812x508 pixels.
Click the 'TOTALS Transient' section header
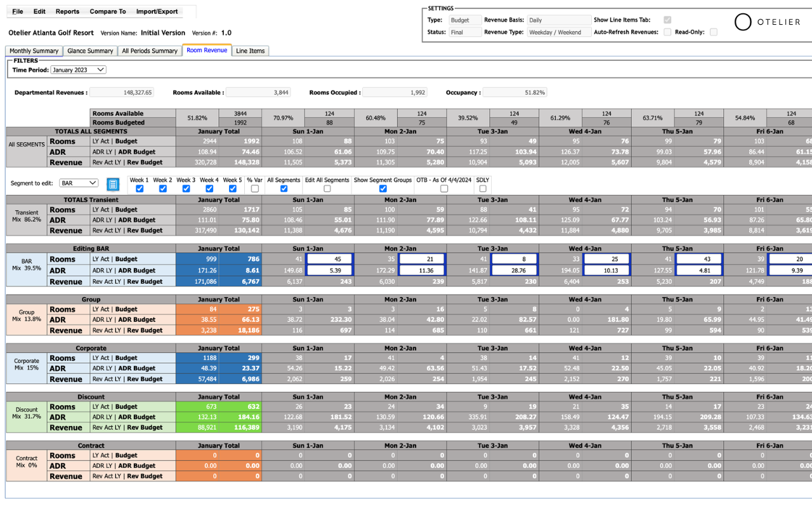[x=91, y=200]
